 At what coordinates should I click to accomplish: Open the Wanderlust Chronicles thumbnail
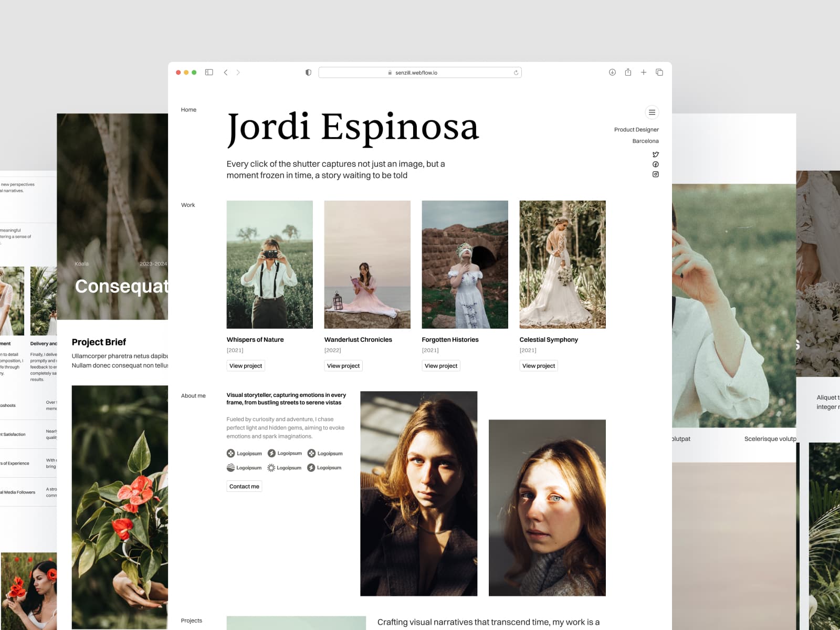[x=367, y=265]
